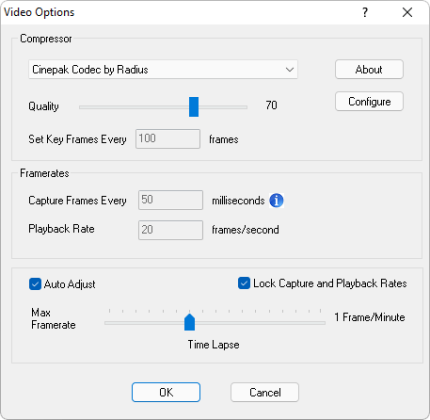Confirm settings with the OK button
Viewport: 430px width, 420px height.
tap(166, 392)
